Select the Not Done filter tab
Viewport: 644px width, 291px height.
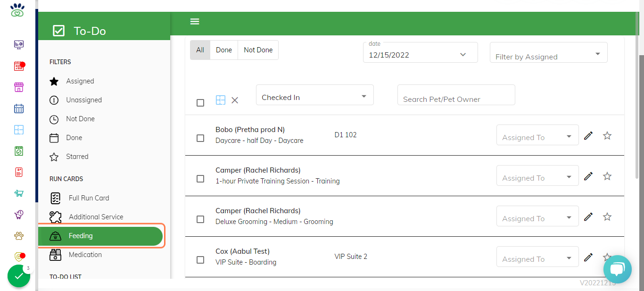coord(258,50)
